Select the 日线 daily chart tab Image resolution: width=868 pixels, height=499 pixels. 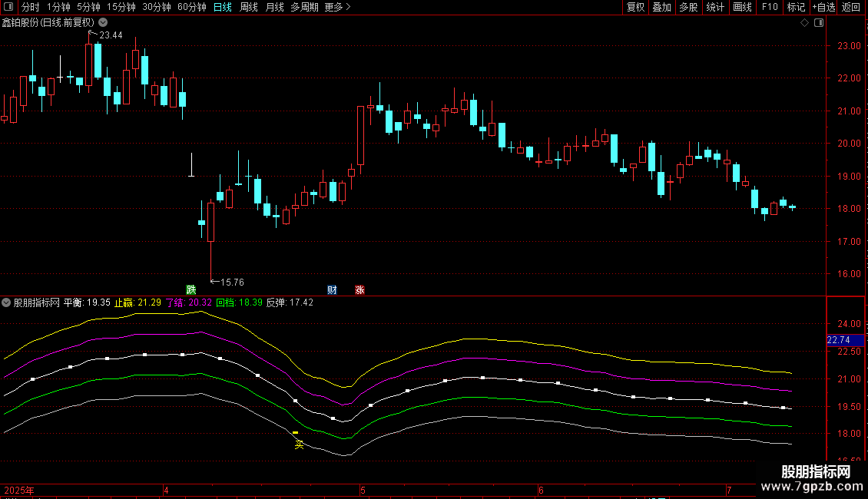click(x=223, y=7)
